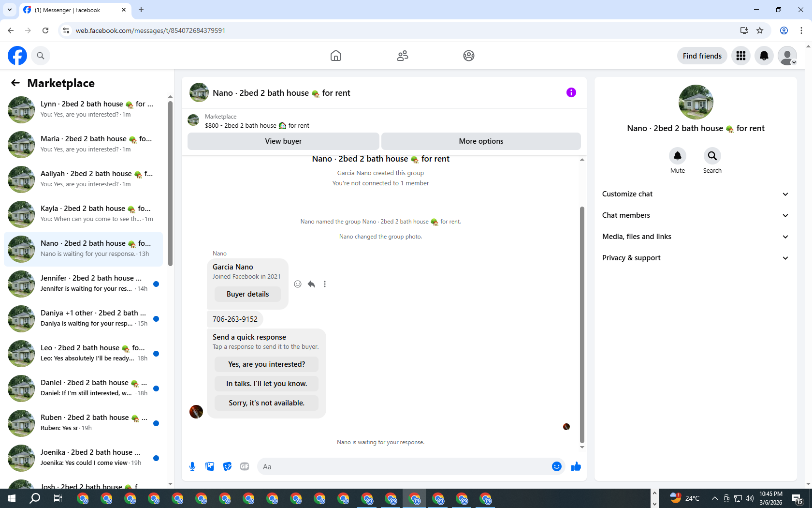Send 'In talks. I'll let you know.' response
The height and width of the screenshot is (508, 812).
pyautogui.click(x=267, y=384)
